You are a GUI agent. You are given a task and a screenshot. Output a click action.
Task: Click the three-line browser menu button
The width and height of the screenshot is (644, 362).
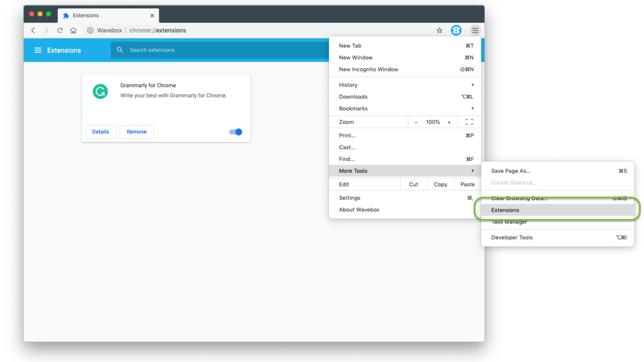click(475, 31)
